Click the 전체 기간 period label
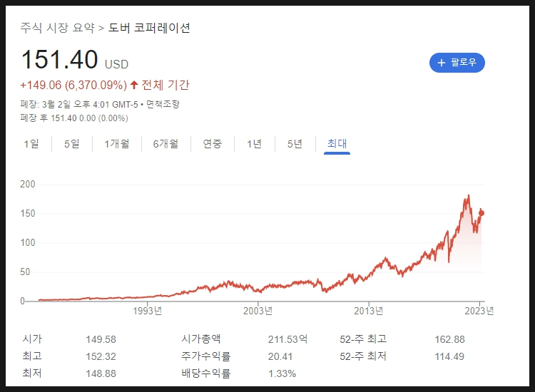 pyautogui.click(x=165, y=85)
